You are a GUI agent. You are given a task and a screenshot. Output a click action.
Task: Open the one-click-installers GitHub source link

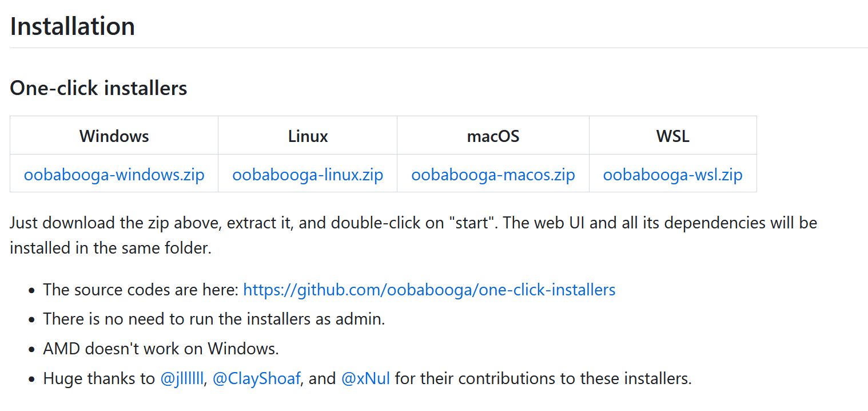pyautogui.click(x=429, y=290)
